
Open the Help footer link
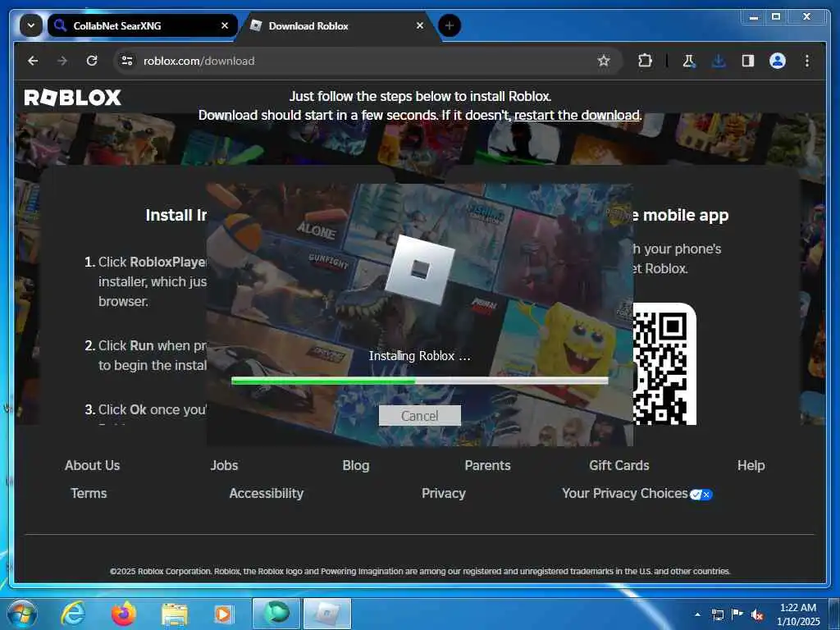(x=751, y=465)
